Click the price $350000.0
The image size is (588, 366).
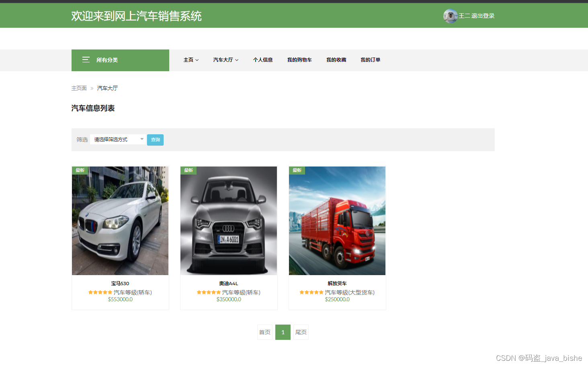(229, 299)
